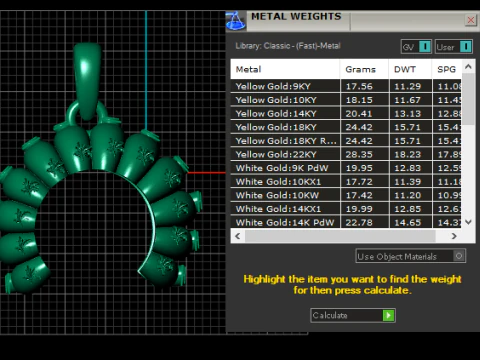Select the Yellow Gold:9KY row
The width and height of the screenshot is (480, 360).
coord(346,86)
